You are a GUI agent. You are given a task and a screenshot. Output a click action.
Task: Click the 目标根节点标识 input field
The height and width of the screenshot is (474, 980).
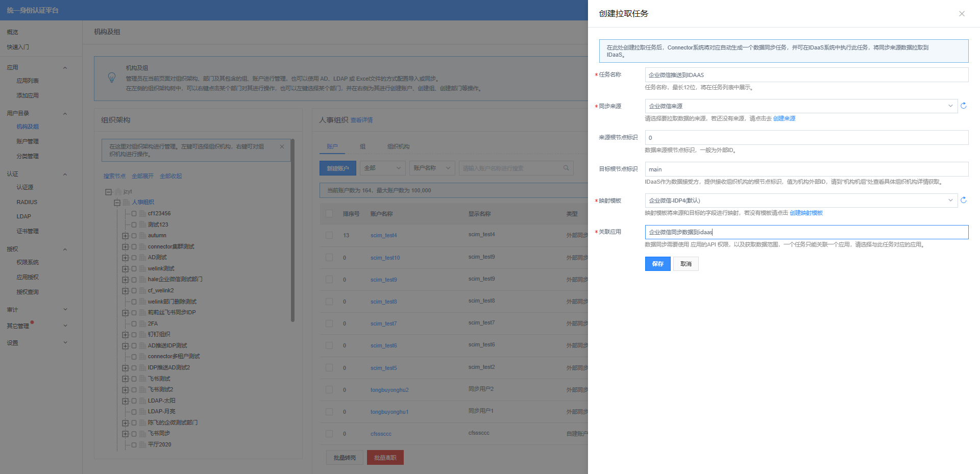806,169
